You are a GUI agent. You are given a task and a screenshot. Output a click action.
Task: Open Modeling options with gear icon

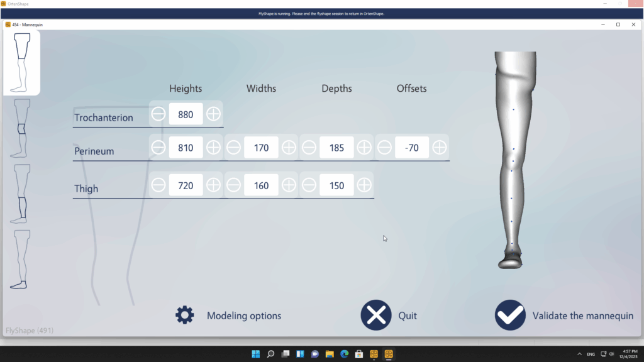(185, 315)
